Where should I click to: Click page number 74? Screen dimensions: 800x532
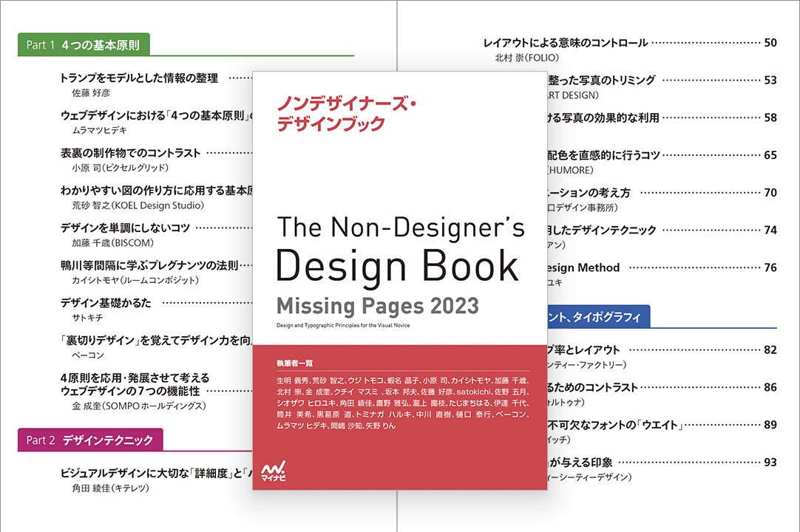tap(770, 231)
